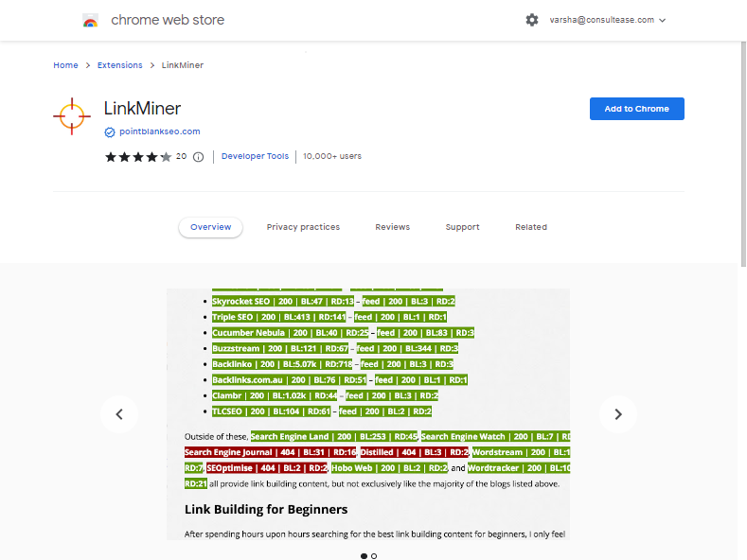
Task: Follow the Extensions breadcrumb link
Action: click(x=120, y=65)
